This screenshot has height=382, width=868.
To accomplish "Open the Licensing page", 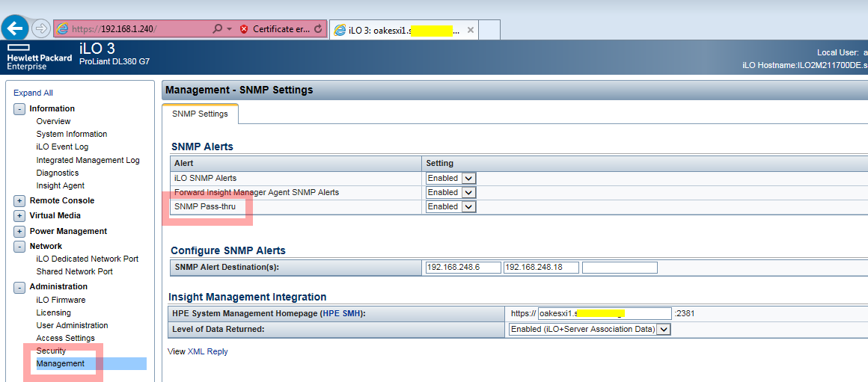I will pyautogui.click(x=53, y=312).
